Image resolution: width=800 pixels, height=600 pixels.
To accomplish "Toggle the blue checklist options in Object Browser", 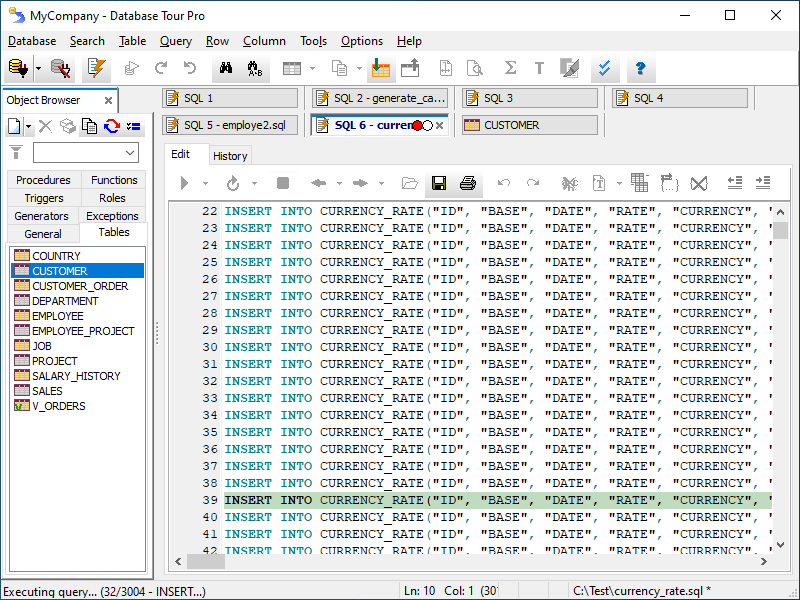I will pos(133,126).
